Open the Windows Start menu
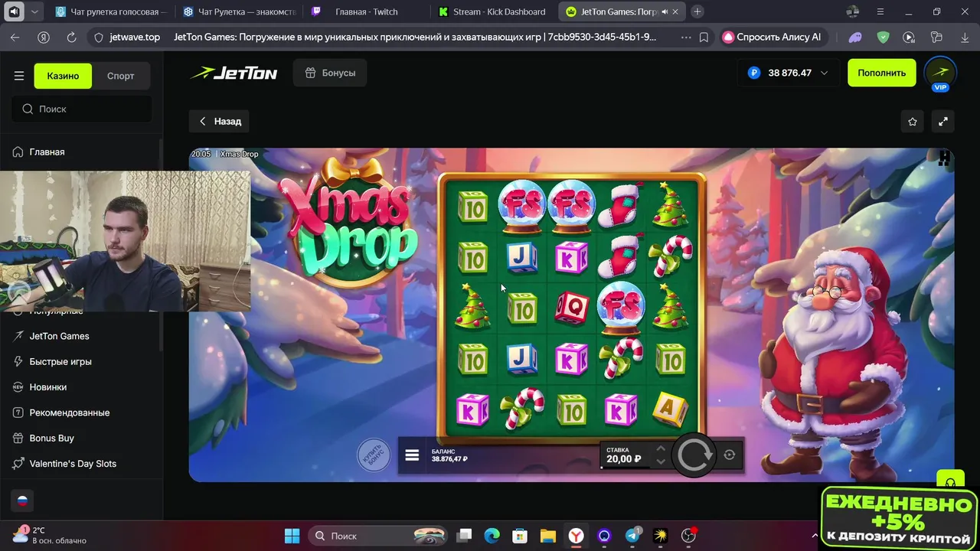The width and height of the screenshot is (980, 551). pyautogui.click(x=292, y=536)
